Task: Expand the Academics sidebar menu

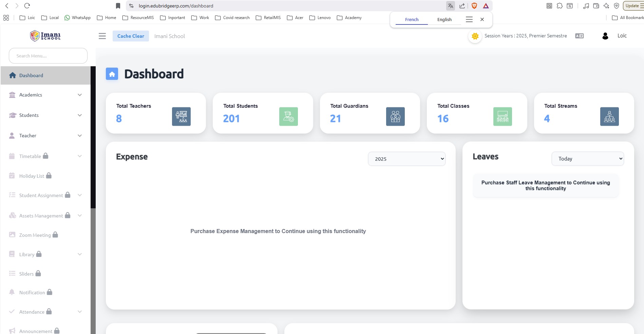Action: 45,95
